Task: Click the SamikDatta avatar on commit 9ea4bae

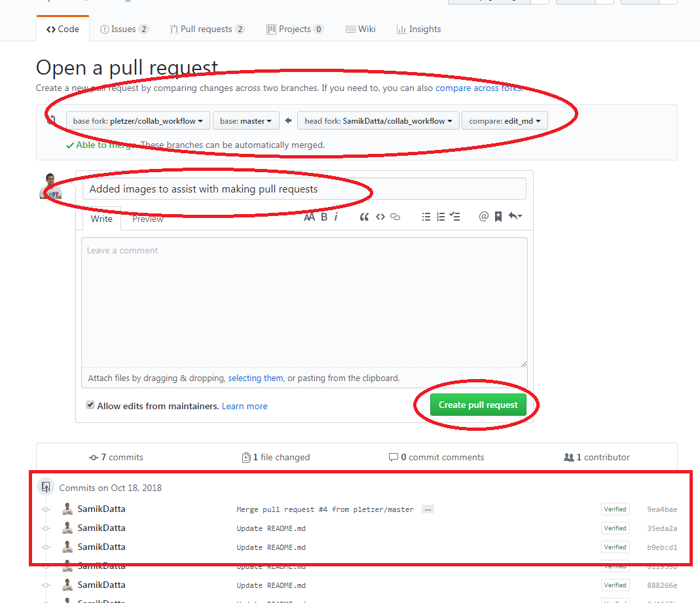Action: click(67, 509)
